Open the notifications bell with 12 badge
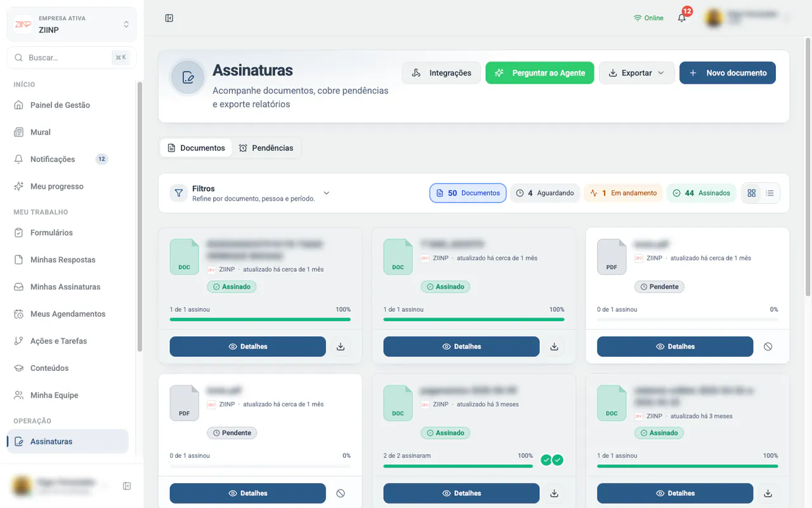This screenshot has width=812, height=508. (683, 17)
